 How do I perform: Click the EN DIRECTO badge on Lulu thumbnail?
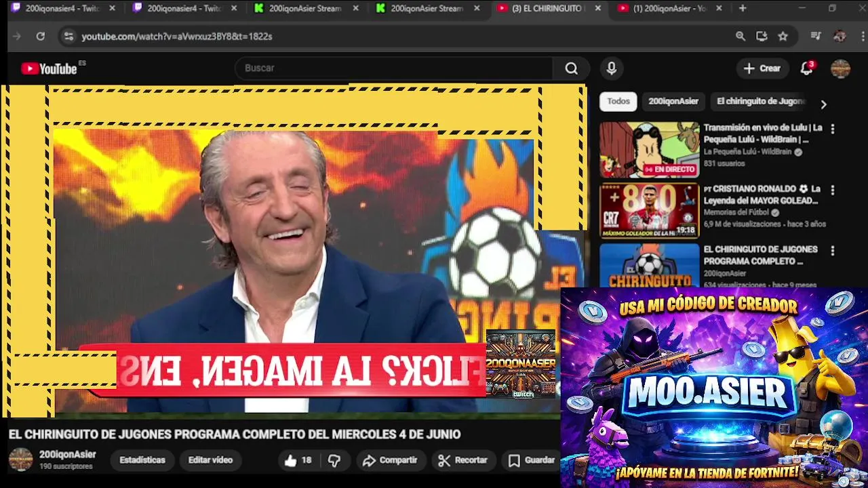point(670,169)
